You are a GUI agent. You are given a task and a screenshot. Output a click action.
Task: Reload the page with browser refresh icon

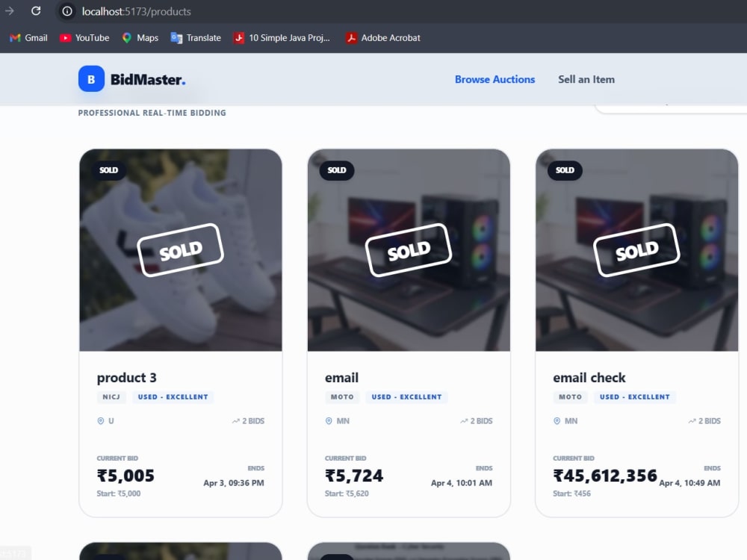click(x=36, y=11)
